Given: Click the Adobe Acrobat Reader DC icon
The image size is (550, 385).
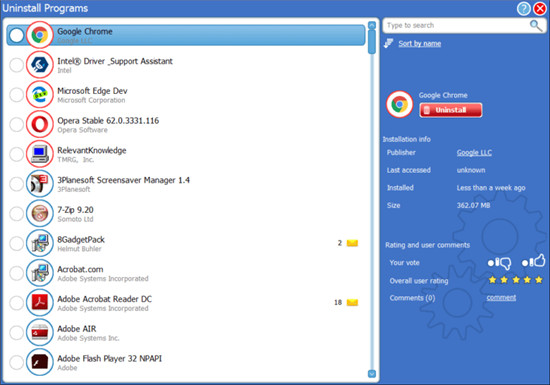Looking at the screenshot, I should 40,302.
